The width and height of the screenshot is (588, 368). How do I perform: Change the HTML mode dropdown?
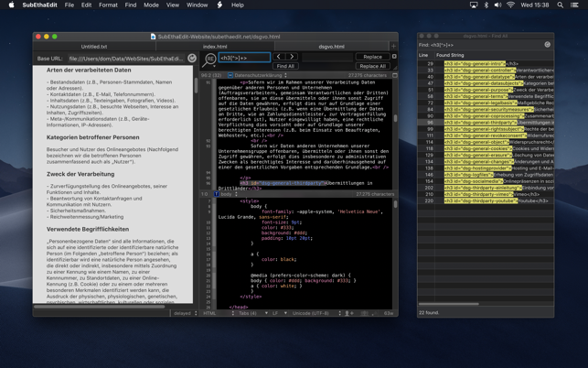click(x=219, y=313)
